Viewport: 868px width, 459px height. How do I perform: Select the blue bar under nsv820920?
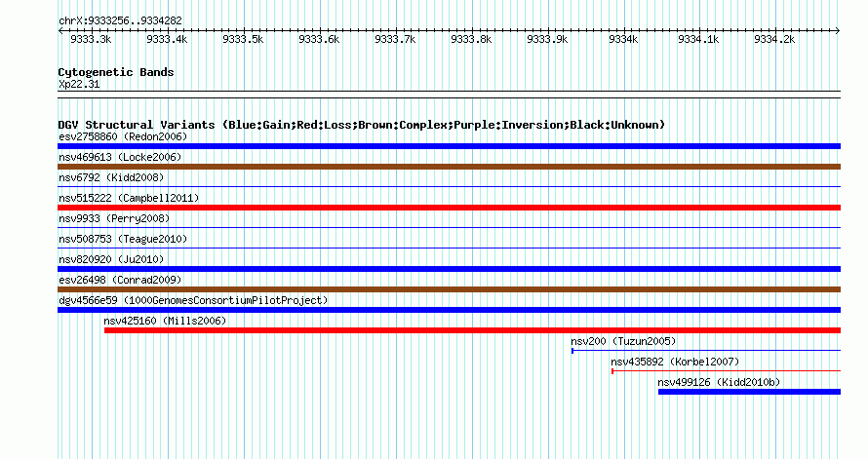(x=449, y=269)
